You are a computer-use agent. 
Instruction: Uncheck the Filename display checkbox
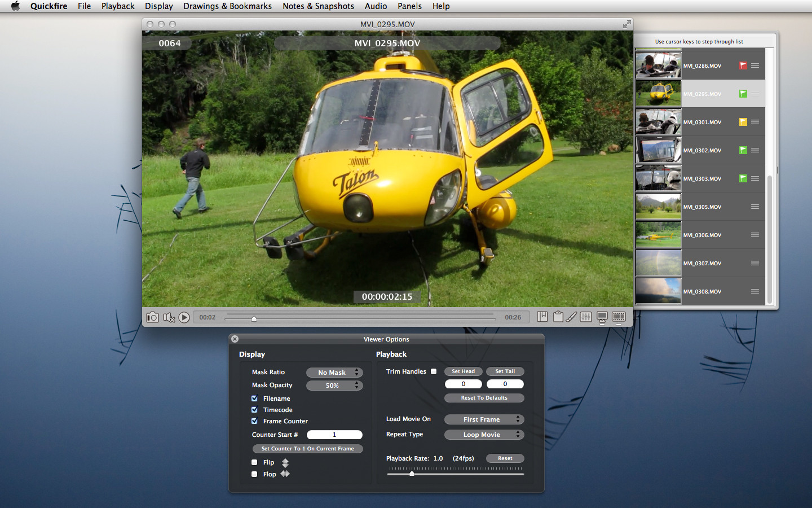254,398
